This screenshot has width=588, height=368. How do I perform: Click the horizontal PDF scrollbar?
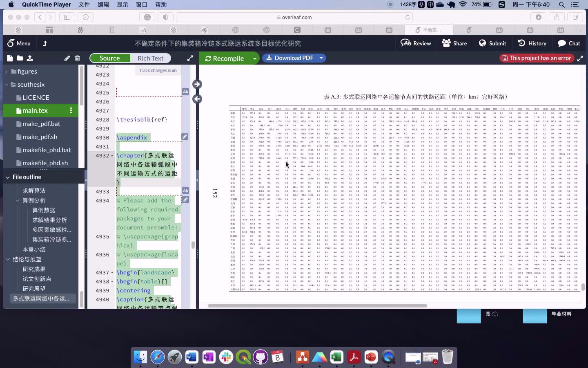(x=317, y=305)
